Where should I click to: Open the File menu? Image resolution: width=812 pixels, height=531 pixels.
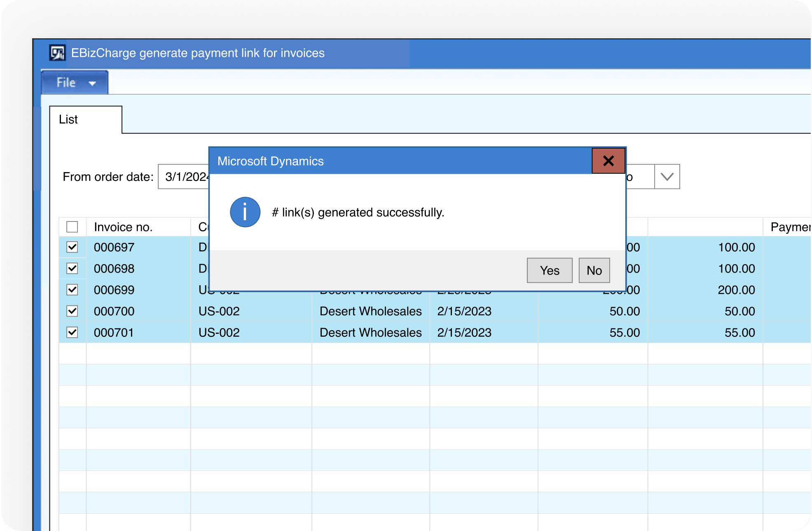coord(75,82)
